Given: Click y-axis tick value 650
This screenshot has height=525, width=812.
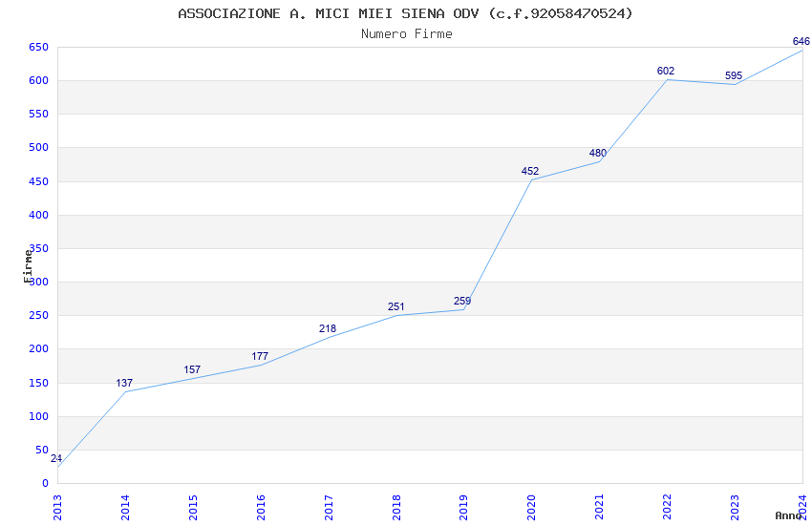Looking at the screenshot, I should [x=39, y=47].
